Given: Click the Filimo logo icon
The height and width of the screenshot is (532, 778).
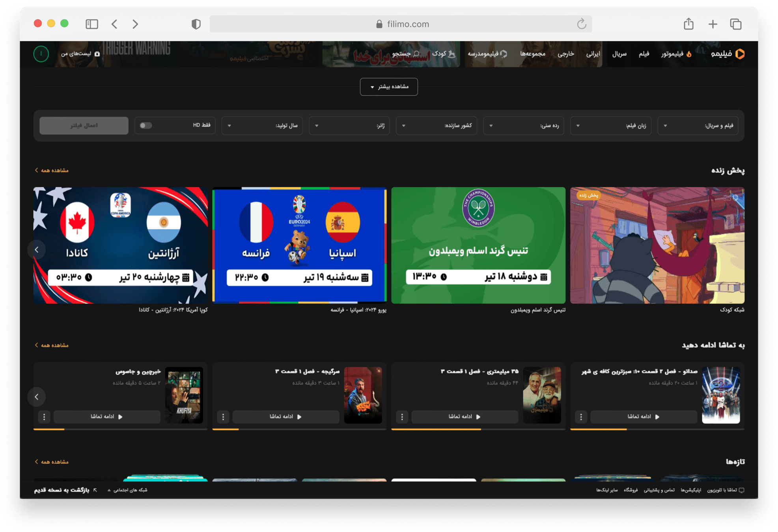Looking at the screenshot, I should point(740,54).
